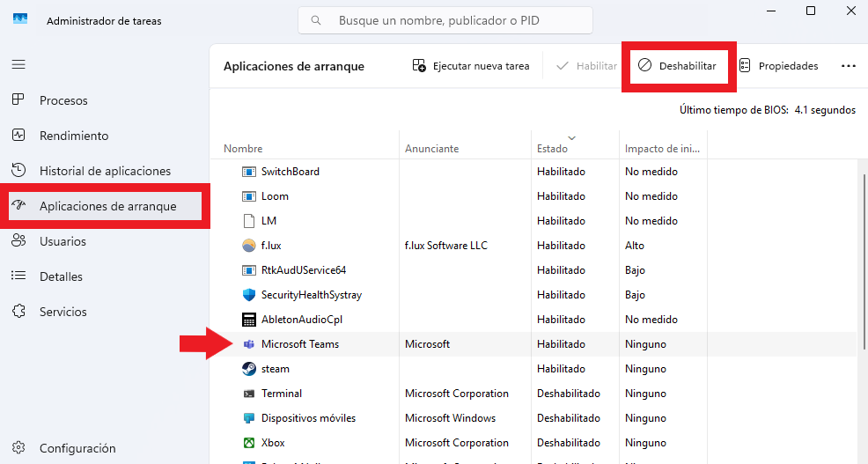Click the search box field
The height and width of the screenshot is (464, 868).
pos(445,20)
